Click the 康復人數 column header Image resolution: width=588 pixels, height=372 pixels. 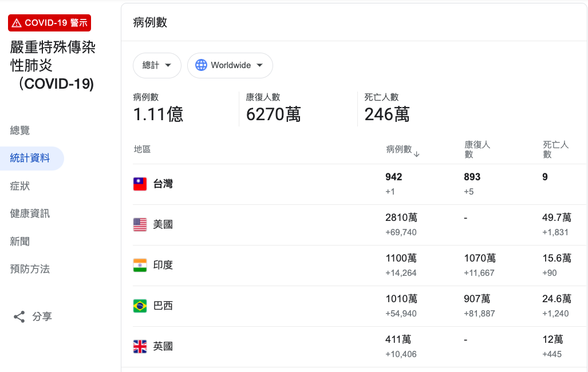[477, 149]
